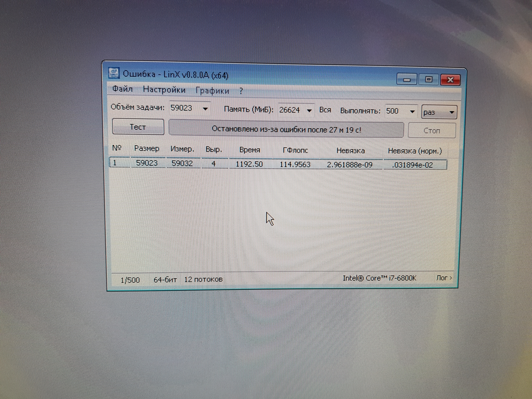The height and width of the screenshot is (399, 532).
Task: Open the раз units combo box
Action: tap(439, 112)
